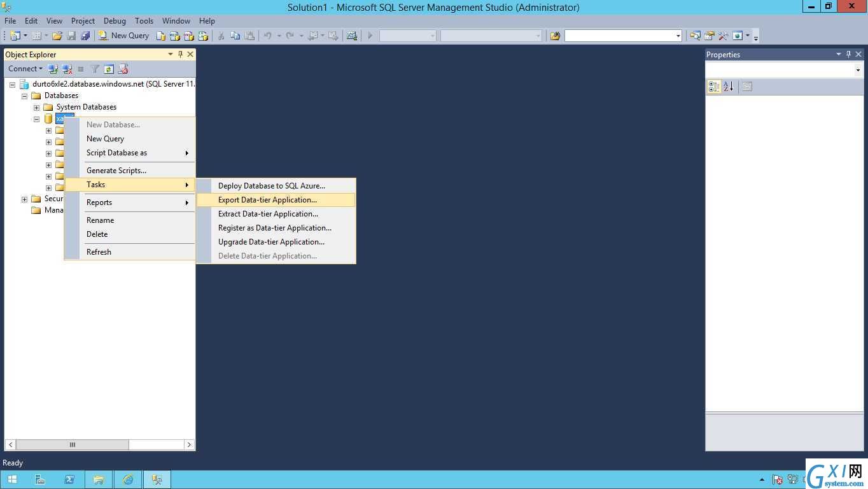The height and width of the screenshot is (489, 868).
Task: Click the Database Engine Query icon
Action: (161, 36)
